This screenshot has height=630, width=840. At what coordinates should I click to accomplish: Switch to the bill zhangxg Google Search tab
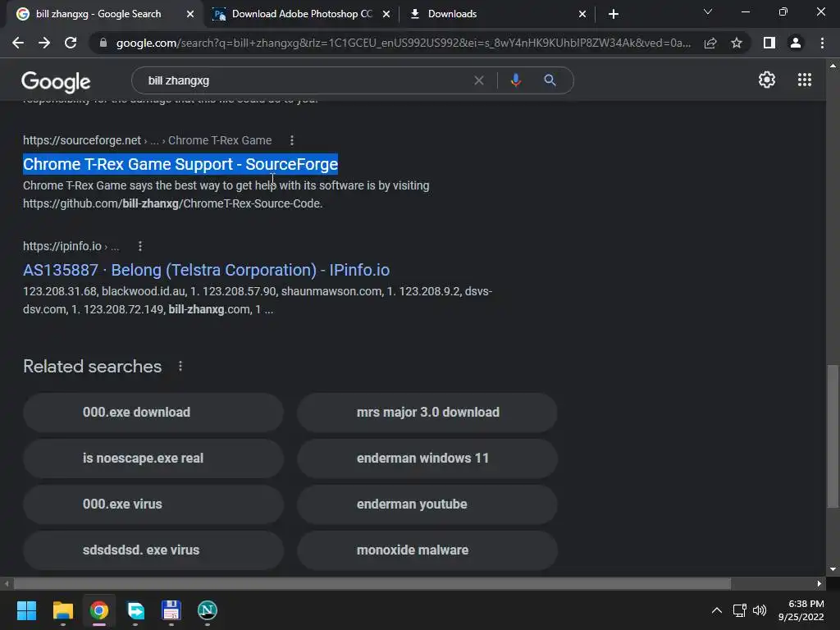tap(98, 14)
